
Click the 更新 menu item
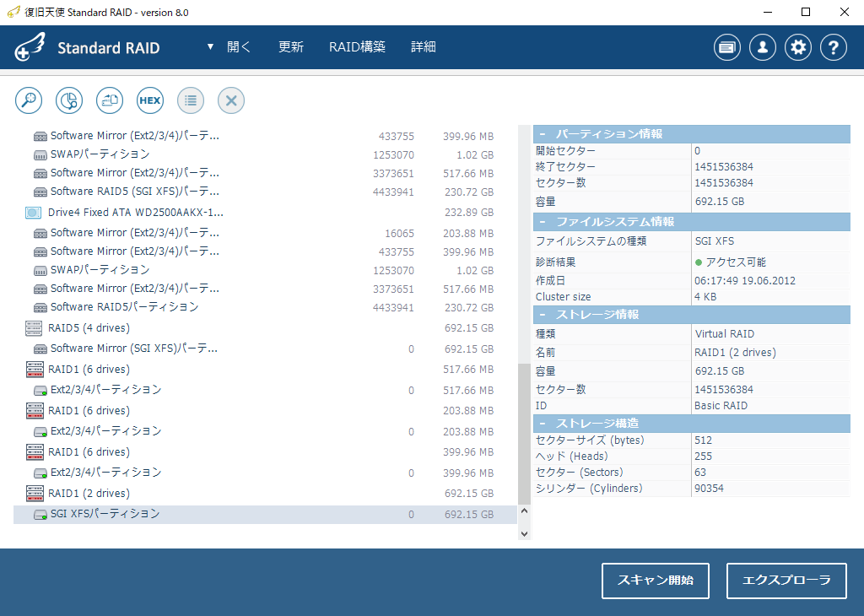tap(291, 47)
